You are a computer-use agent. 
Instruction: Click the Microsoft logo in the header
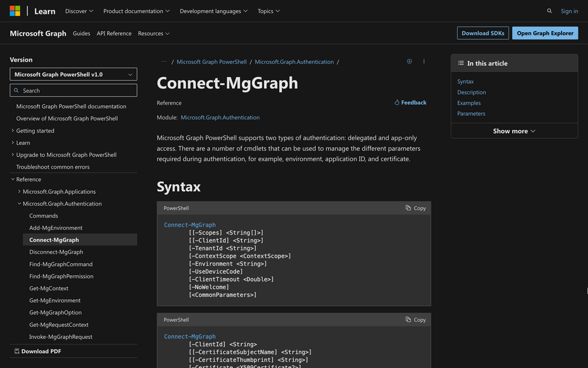(x=15, y=11)
